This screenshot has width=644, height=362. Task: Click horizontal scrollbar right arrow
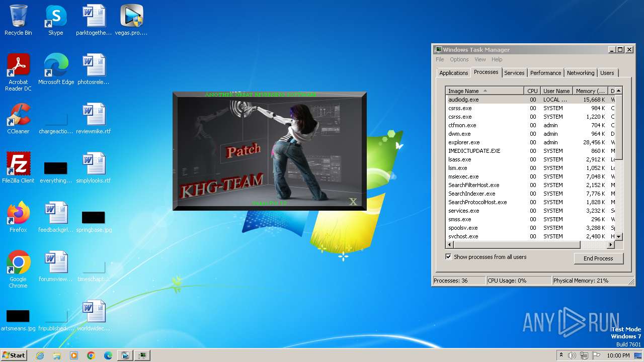(x=611, y=245)
